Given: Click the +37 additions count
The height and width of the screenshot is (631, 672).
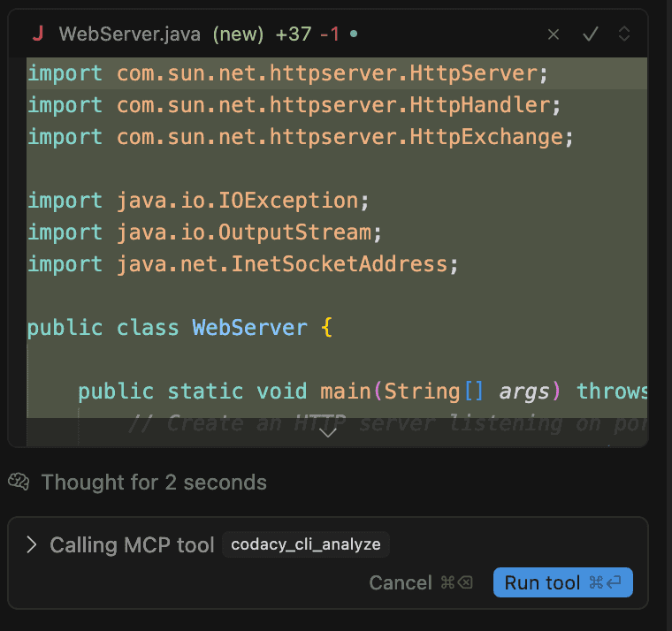Looking at the screenshot, I should [294, 34].
